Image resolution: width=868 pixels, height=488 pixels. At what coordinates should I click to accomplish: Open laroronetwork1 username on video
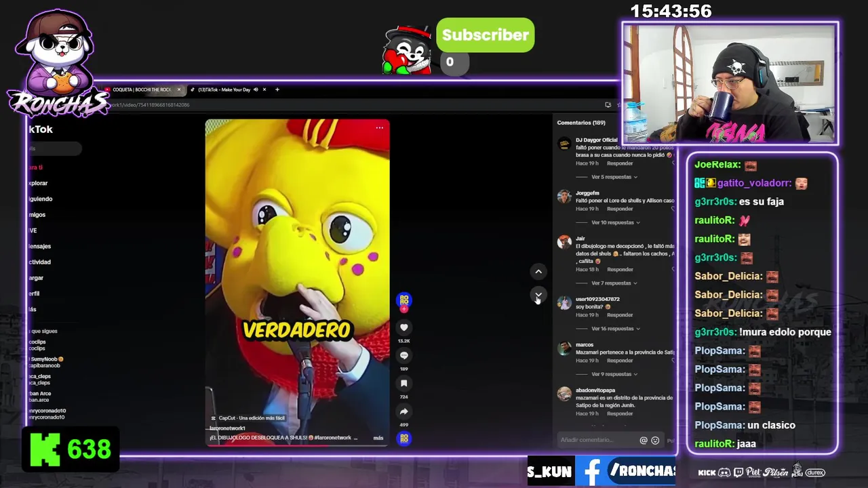[227, 428]
